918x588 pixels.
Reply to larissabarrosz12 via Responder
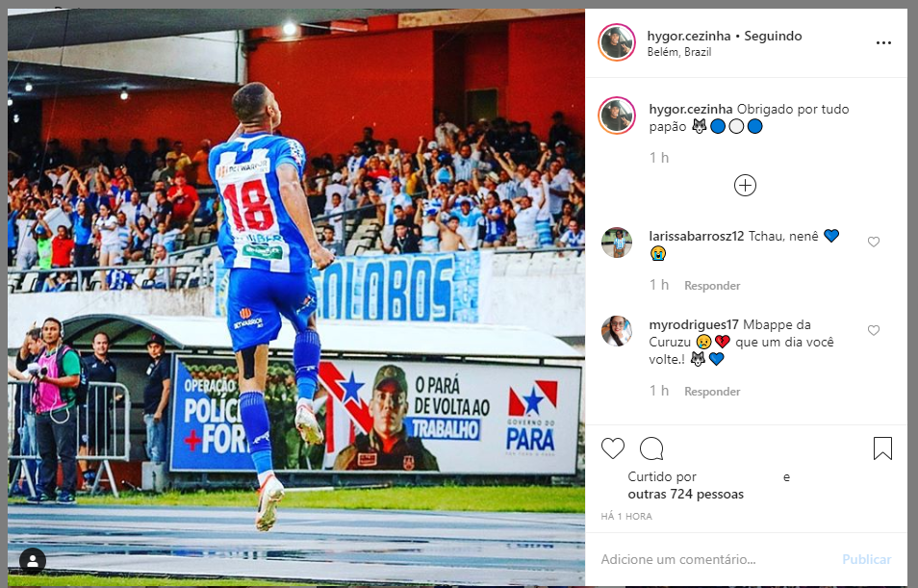point(712,286)
